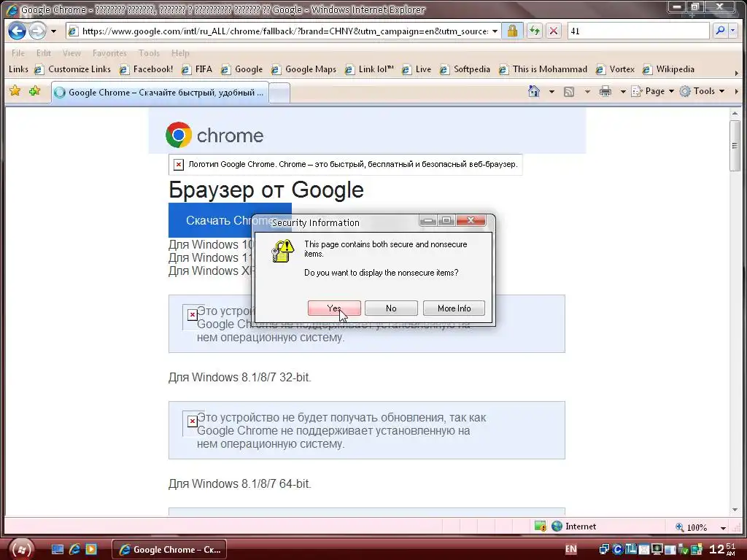
Task: Click the green Refresh arrows button
Action: click(x=535, y=31)
